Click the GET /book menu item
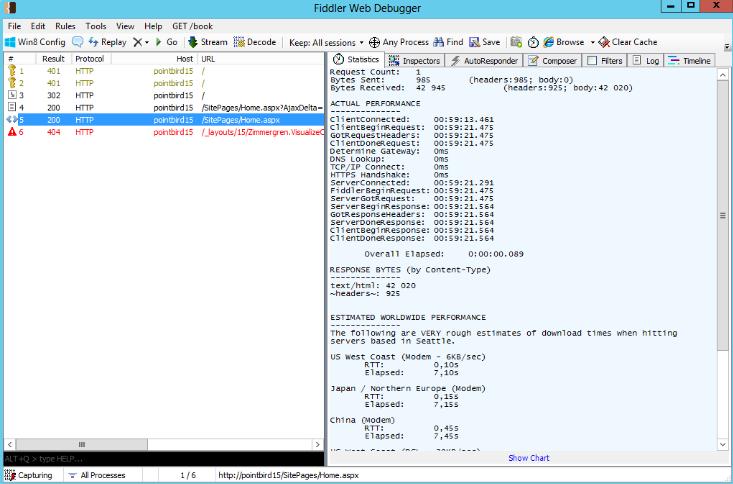 click(192, 26)
